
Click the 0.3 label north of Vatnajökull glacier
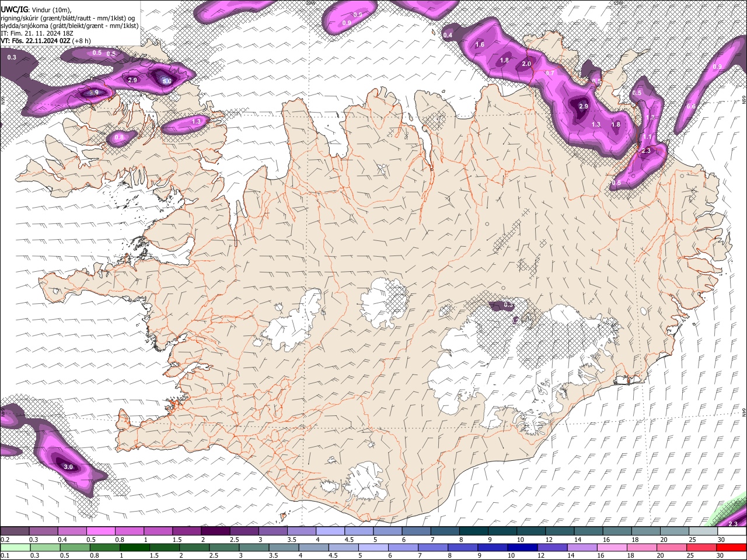[x=508, y=305]
